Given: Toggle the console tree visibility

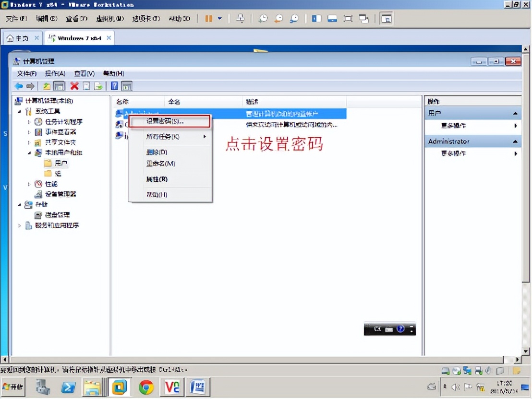Looking at the screenshot, I should coord(59,85).
